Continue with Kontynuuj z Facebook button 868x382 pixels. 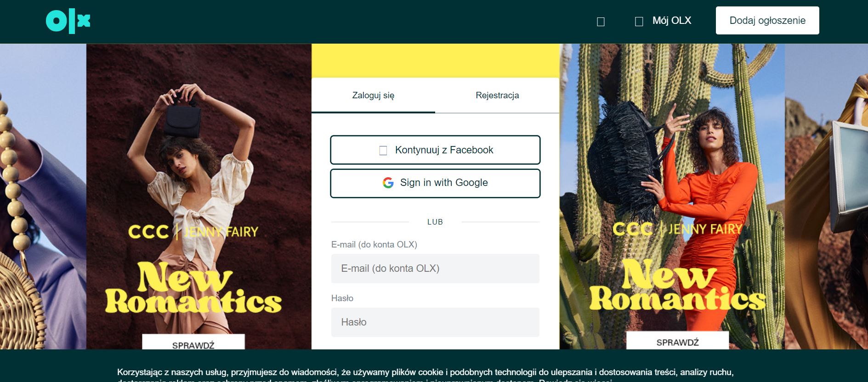435,150
